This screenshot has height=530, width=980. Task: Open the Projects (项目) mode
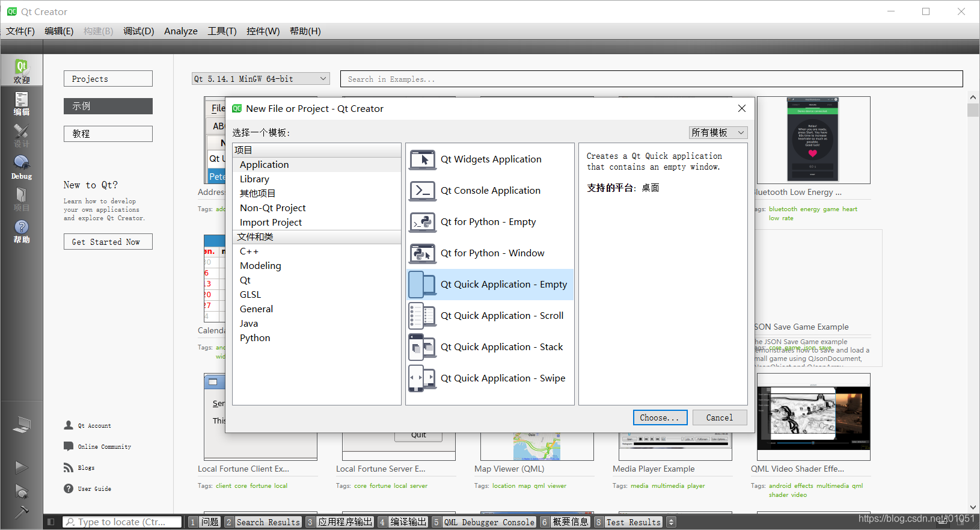(22, 199)
